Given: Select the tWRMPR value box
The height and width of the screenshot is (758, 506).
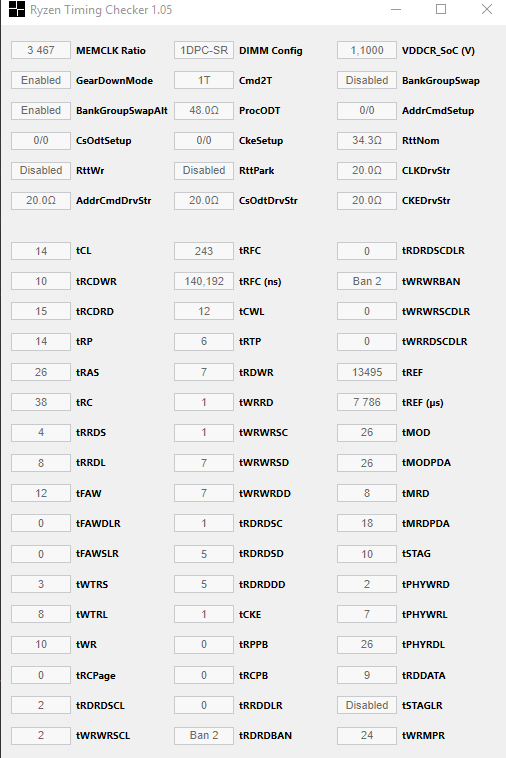Looking at the screenshot, I should coord(367,735).
